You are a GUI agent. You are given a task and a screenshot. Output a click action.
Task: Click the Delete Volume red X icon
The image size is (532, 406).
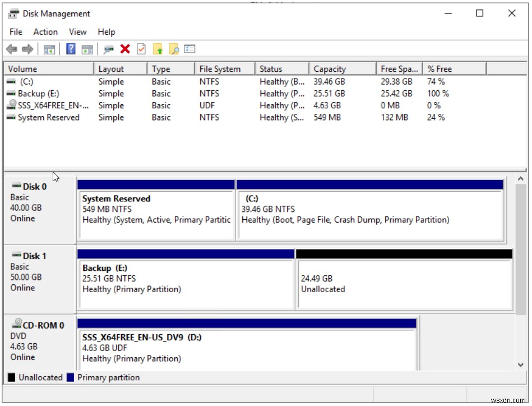pos(124,49)
